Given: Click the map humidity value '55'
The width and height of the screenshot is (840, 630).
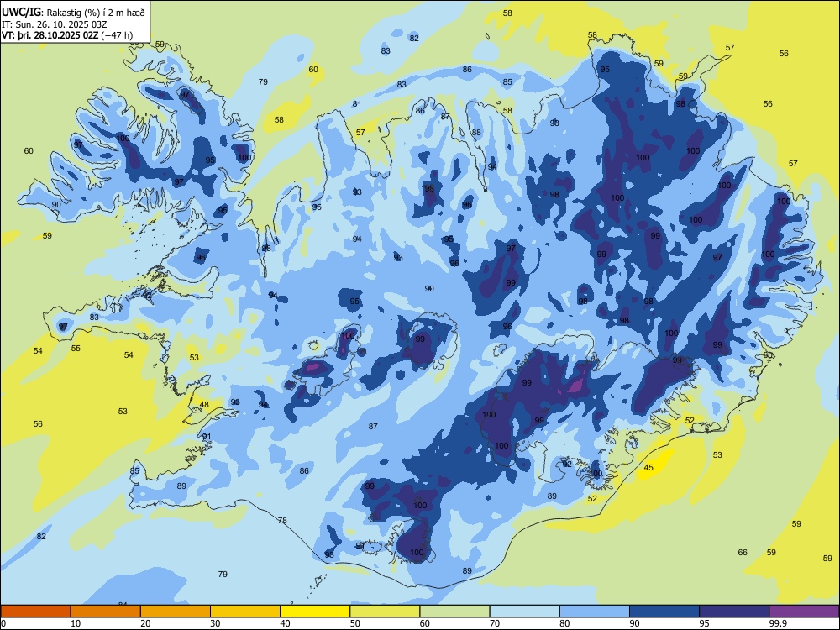Looking at the screenshot, I should click(x=76, y=349).
